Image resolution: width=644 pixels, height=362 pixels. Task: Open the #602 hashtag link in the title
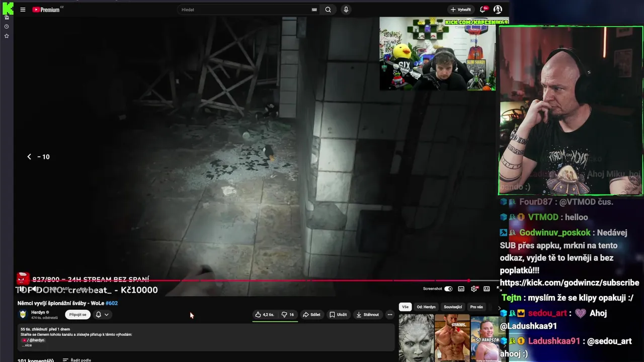pyautogui.click(x=112, y=303)
